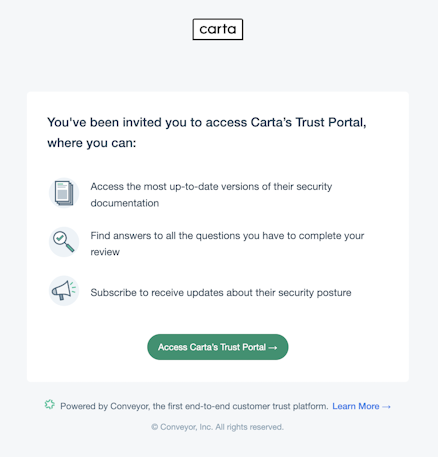Open Access Carta's Trust Portal button
The width and height of the screenshot is (438, 457).
tap(218, 347)
